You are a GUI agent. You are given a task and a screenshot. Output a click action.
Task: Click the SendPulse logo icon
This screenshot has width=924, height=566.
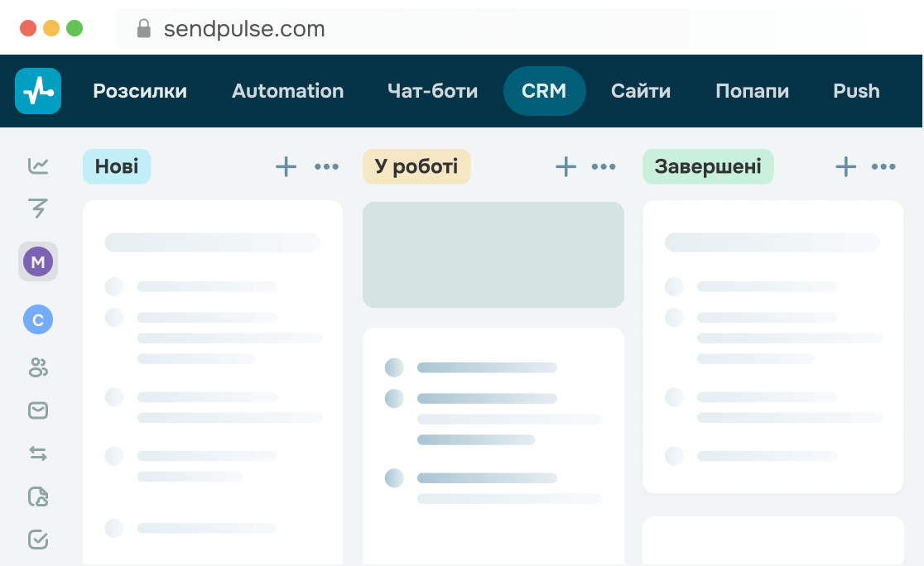click(x=38, y=91)
